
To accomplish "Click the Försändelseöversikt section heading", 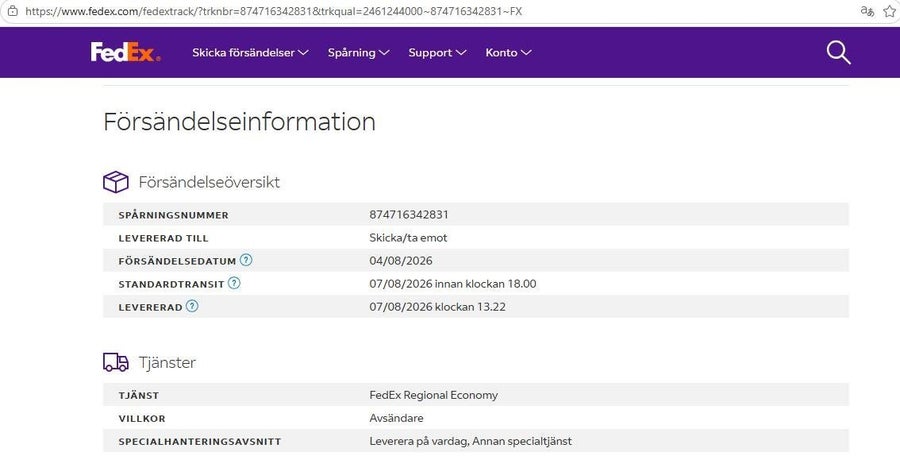I will pyautogui.click(x=209, y=182).
